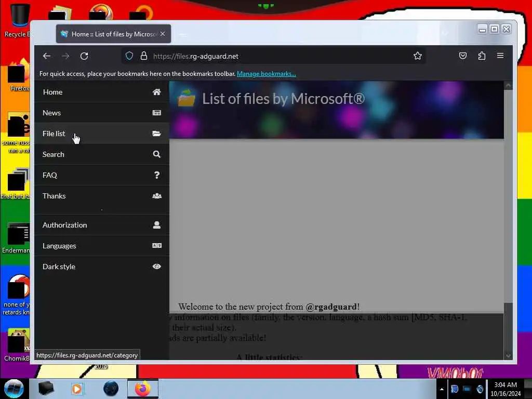This screenshot has width=532, height=399.
Task: Open the media player taskbar icon
Action: point(77,389)
